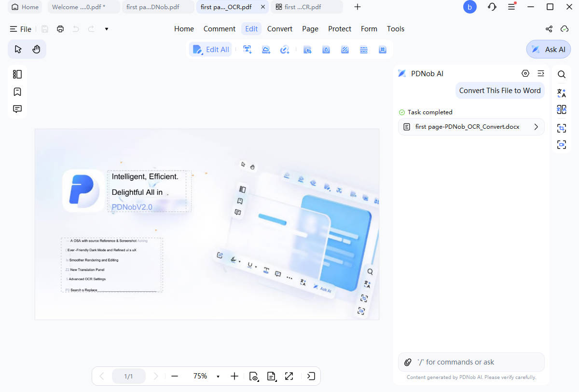Click the Undo arrow
The height and width of the screenshot is (392, 579).
click(x=76, y=29)
